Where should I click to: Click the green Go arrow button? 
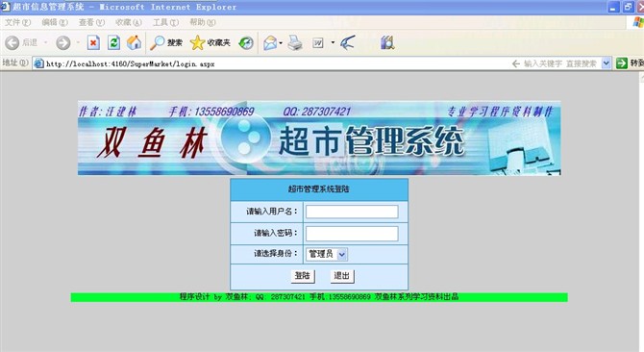[622, 63]
